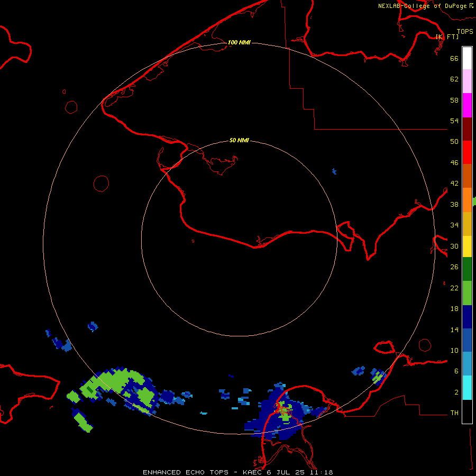
Task: Pick the medium blue legend swatch
Action: pos(467,340)
